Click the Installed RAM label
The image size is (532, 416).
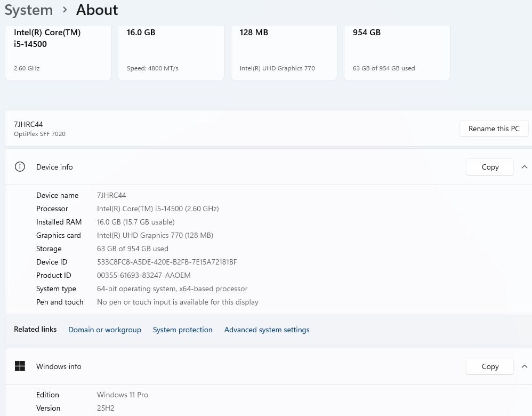click(59, 222)
